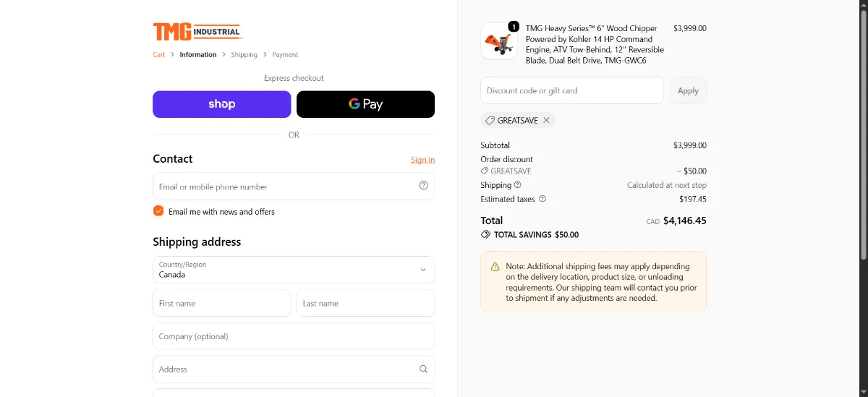Click the Subtotal $3,999.00 value
868x397 pixels.
(x=690, y=145)
